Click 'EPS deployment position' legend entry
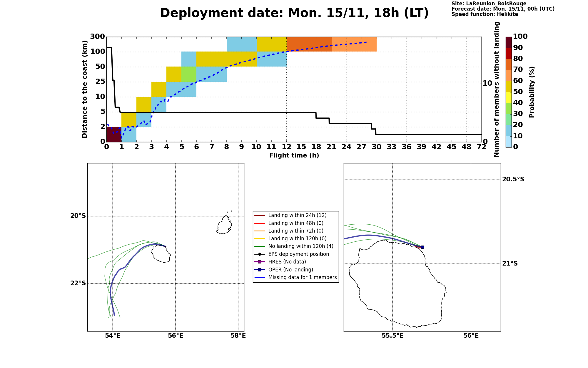588x368 pixels. [x=292, y=254]
